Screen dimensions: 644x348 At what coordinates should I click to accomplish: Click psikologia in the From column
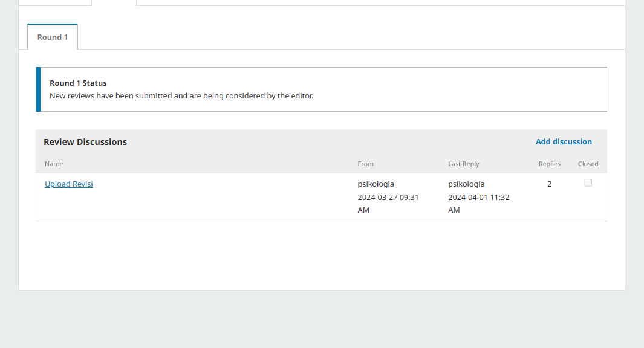(376, 184)
